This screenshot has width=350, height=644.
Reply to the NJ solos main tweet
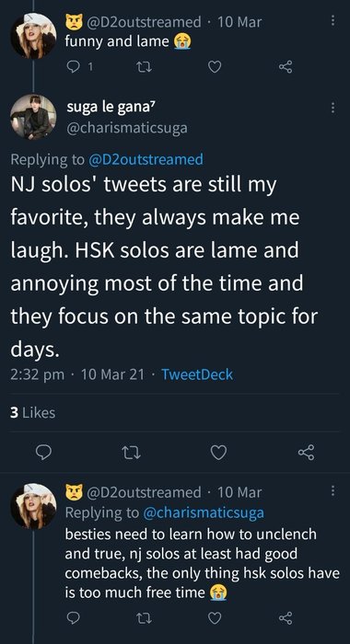[x=43, y=453]
